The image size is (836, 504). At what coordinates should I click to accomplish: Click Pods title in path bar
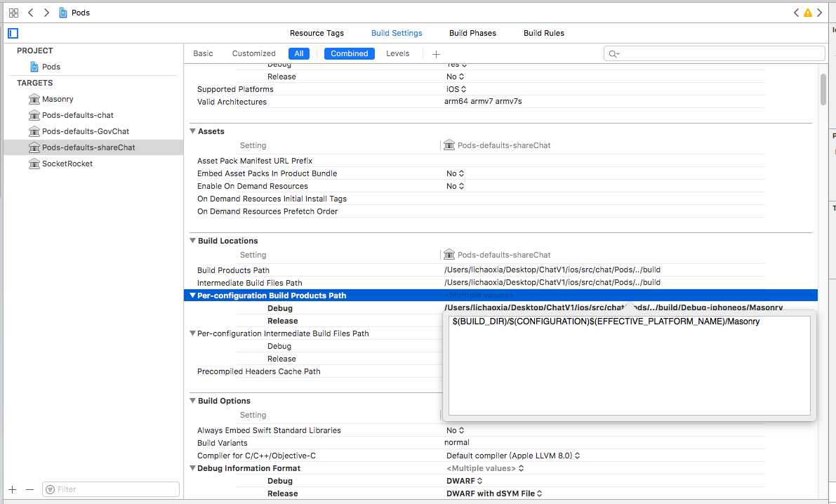coord(81,12)
